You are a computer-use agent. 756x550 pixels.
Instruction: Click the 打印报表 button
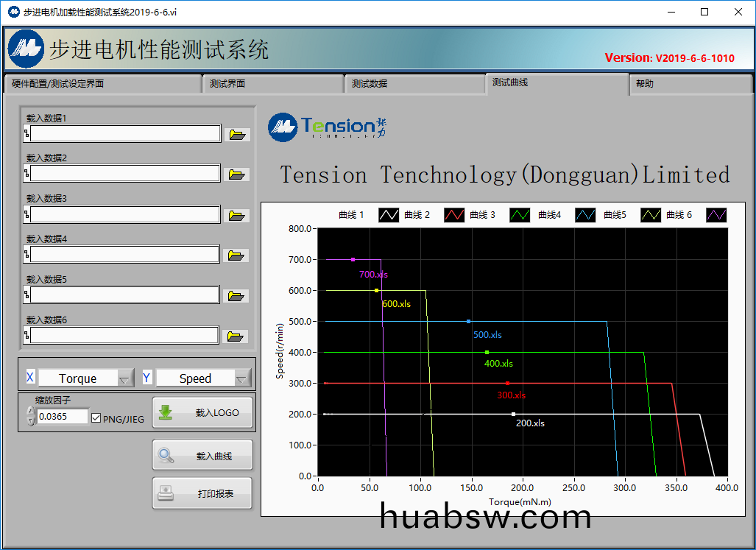point(202,493)
